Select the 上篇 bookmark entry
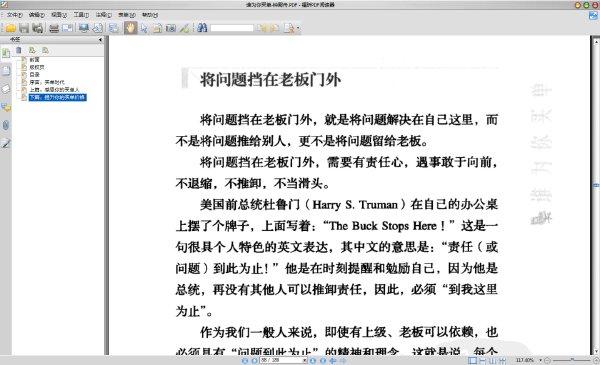This screenshot has width=600, height=365. 54,90
